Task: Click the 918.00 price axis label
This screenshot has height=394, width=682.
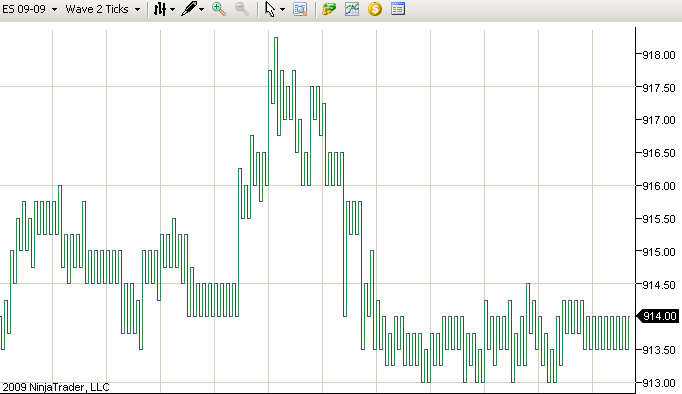Action: click(659, 55)
